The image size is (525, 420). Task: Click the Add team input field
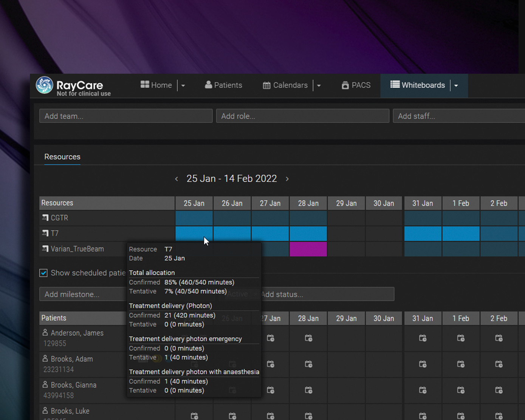click(126, 116)
